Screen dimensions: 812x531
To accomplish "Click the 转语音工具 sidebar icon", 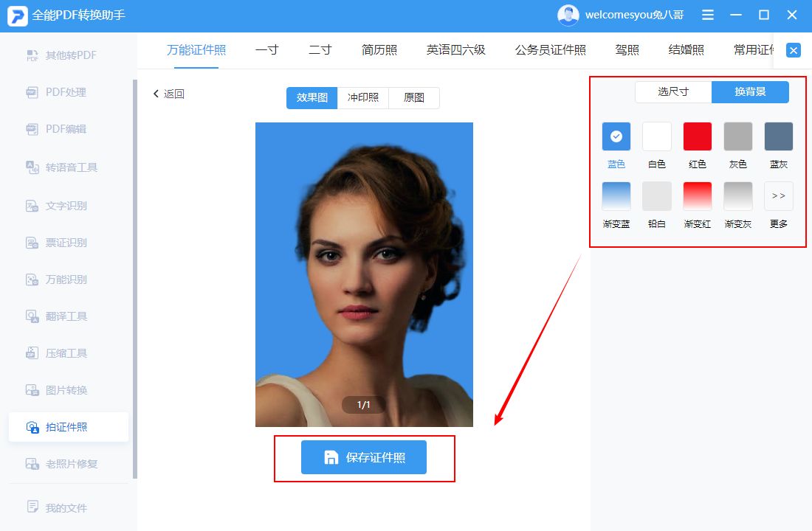I will click(x=32, y=167).
